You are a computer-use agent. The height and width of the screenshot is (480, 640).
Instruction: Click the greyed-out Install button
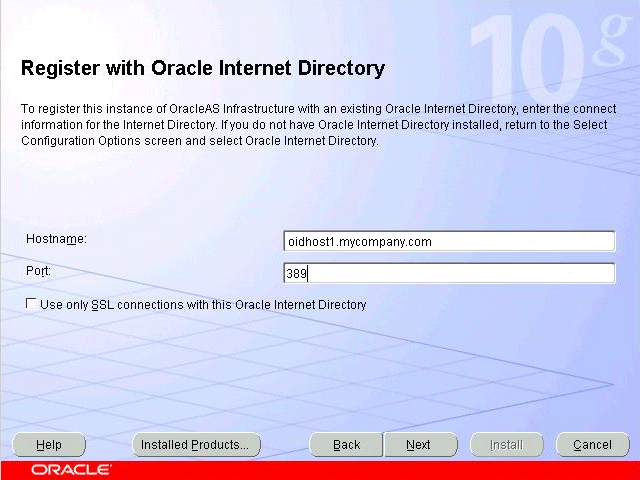coord(507,444)
